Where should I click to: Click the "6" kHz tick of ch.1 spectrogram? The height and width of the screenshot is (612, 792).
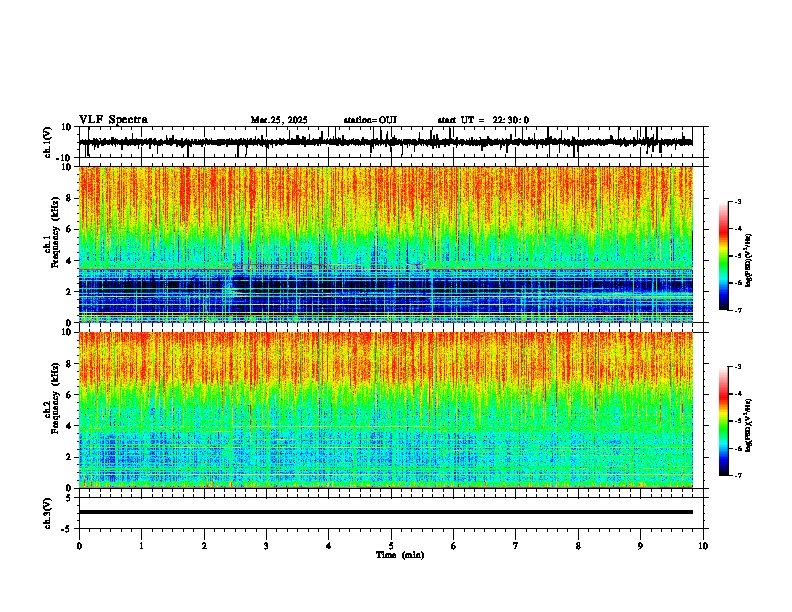(71, 230)
